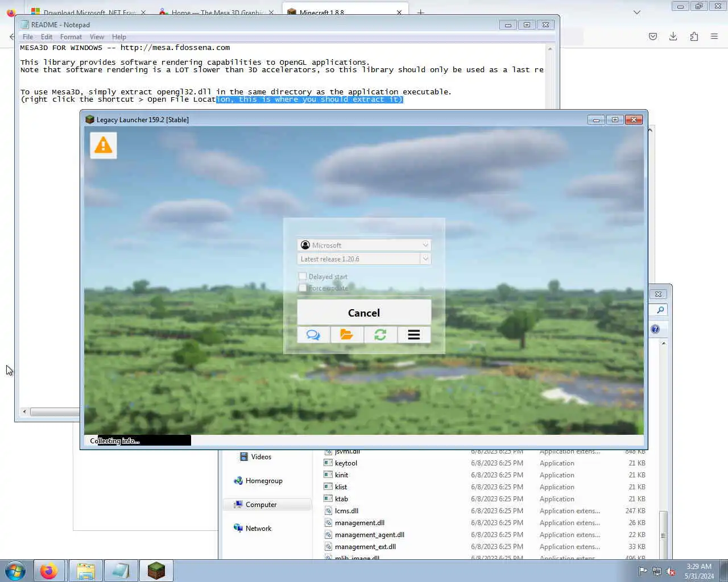The height and width of the screenshot is (582, 728).
Task: Open Notepad taskbar icon
Action: [121, 571]
